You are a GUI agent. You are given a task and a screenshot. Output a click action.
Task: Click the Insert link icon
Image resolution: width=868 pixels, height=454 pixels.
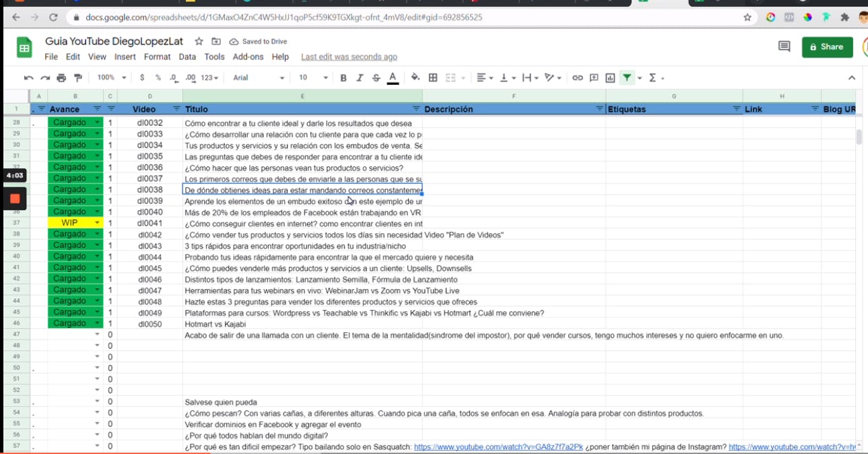click(577, 78)
